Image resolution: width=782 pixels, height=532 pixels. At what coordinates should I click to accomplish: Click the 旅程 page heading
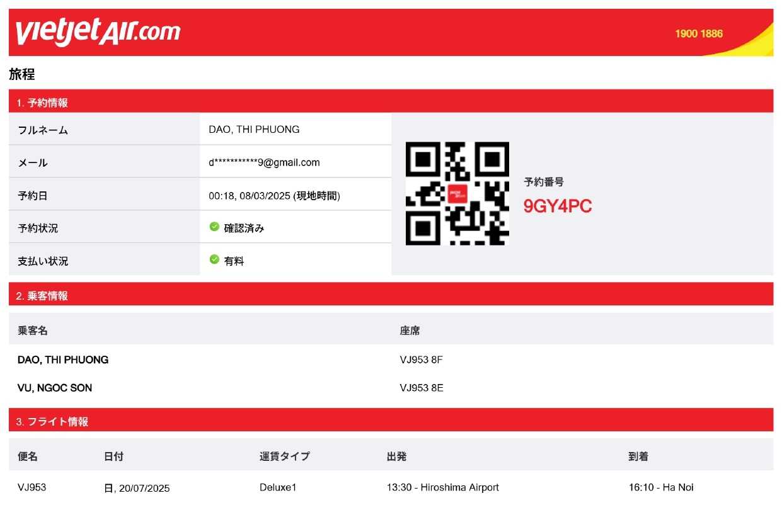pos(22,74)
